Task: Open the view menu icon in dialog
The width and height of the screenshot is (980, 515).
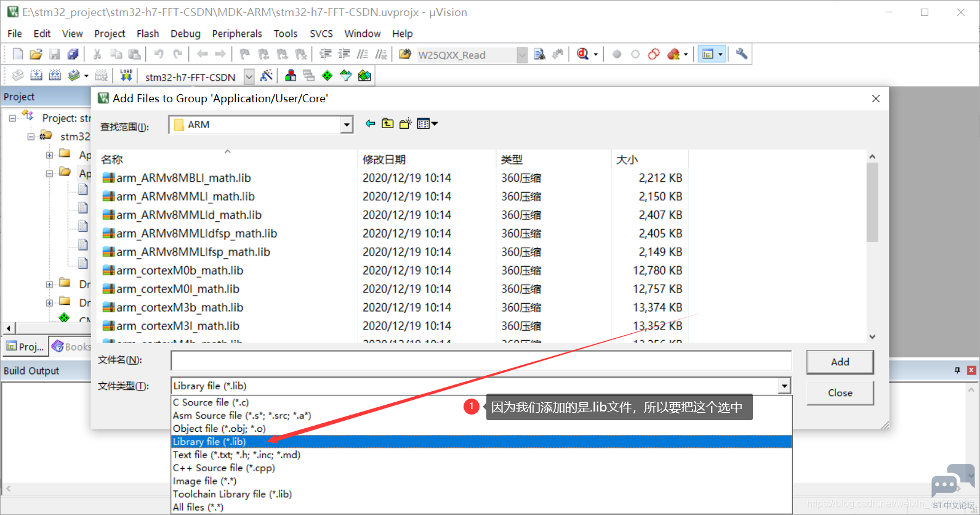Action: pos(427,124)
